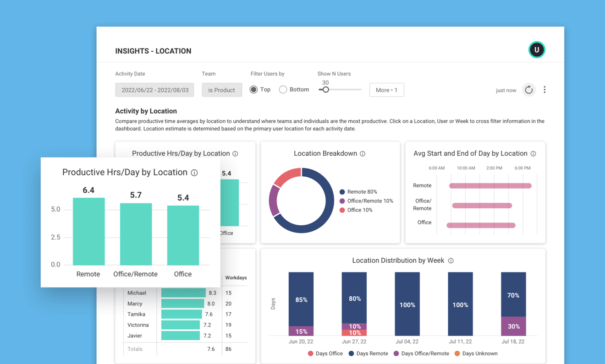This screenshot has height=364, width=605.
Task: Click the Days Office/Remote legend item
Action: (x=421, y=353)
